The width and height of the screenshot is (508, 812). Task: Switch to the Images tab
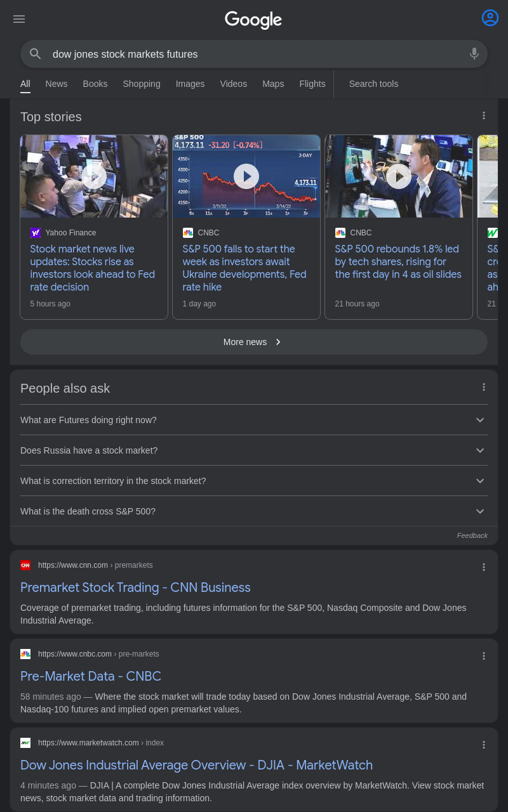coord(190,84)
